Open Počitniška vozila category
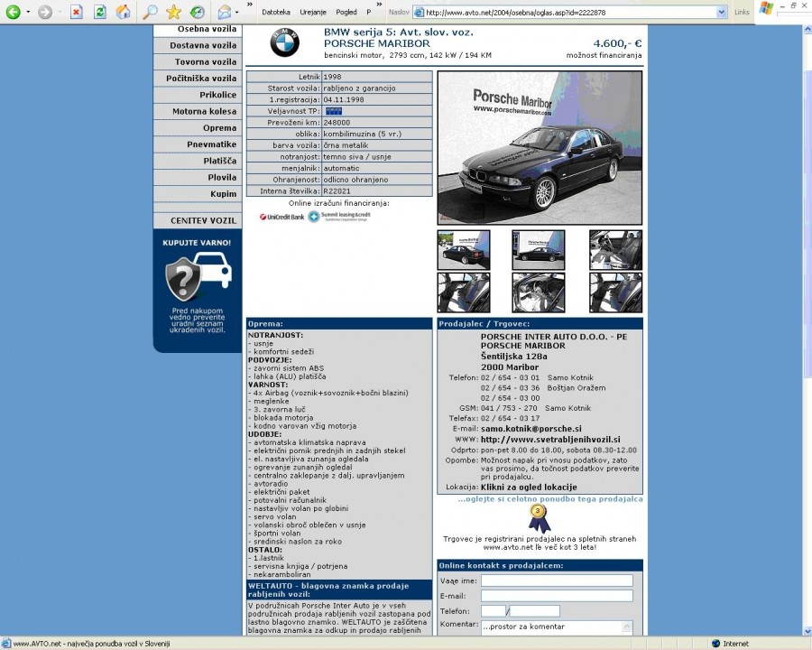 click(198, 79)
